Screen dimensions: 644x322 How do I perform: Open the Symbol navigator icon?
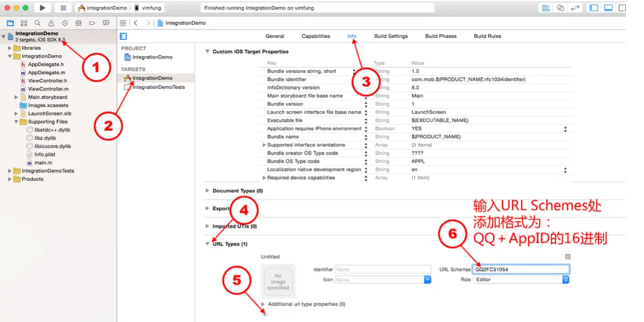pyautogui.click(x=24, y=23)
